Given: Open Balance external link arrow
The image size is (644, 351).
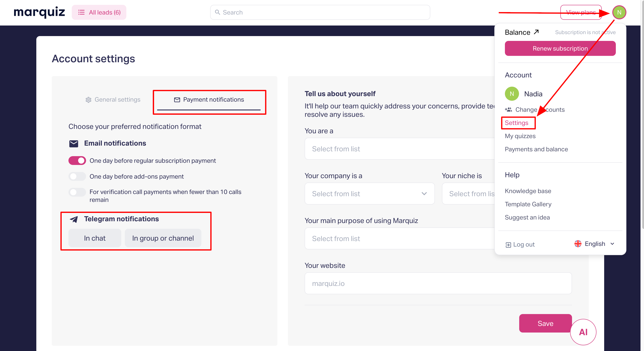Looking at the screenshot, I should pyautogui.click(x=536, y=32).
